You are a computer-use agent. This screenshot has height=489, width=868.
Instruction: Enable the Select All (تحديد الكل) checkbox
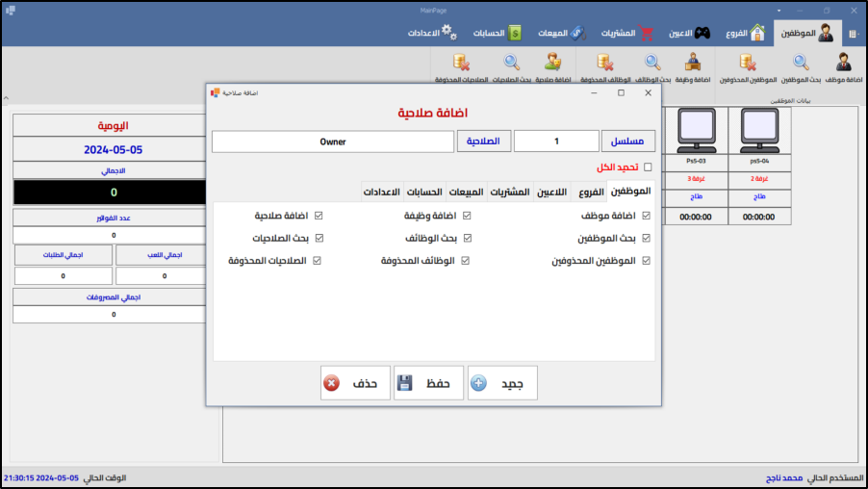tap(648, 167)
